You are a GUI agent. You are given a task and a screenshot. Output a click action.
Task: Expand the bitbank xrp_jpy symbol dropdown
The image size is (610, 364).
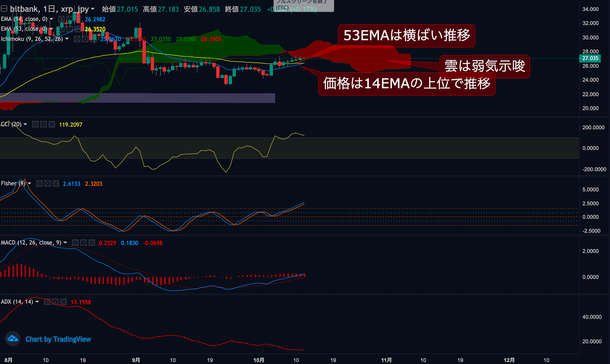click(x=93, y=9)
